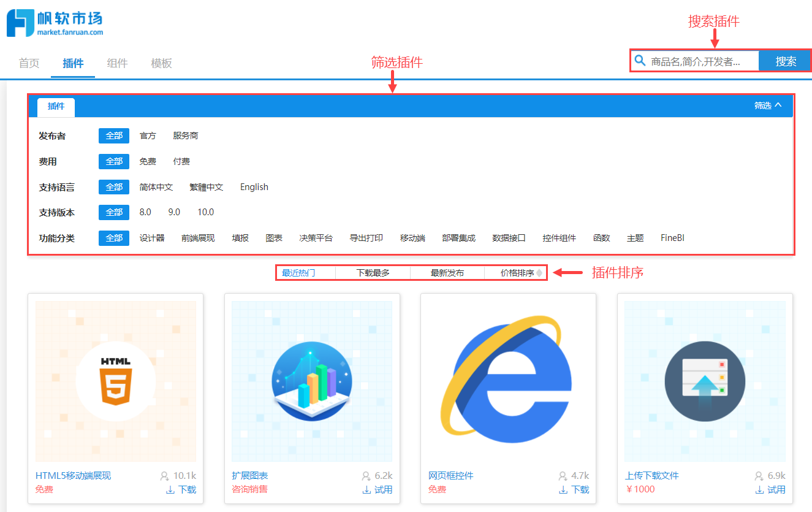Click 咨询销售 on 扩展图表 card
Image resolution: width=812 pixels, height=512 pixels.
pos(250,489)
